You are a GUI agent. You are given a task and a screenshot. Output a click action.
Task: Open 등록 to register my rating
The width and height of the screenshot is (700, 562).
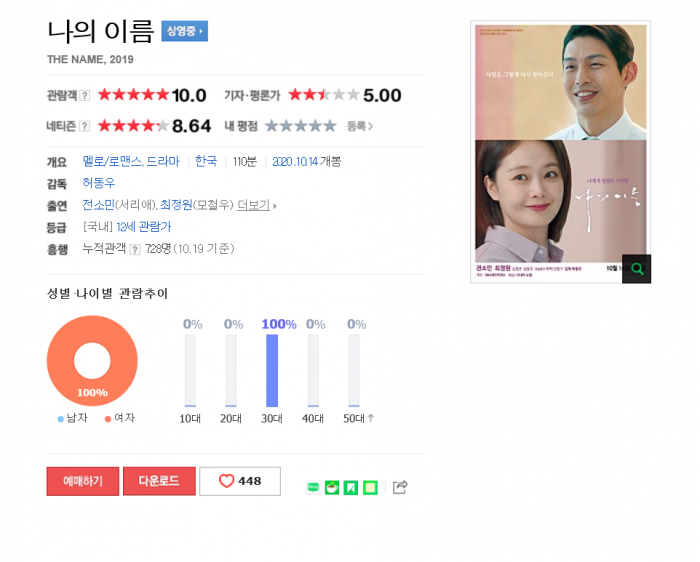360,126
